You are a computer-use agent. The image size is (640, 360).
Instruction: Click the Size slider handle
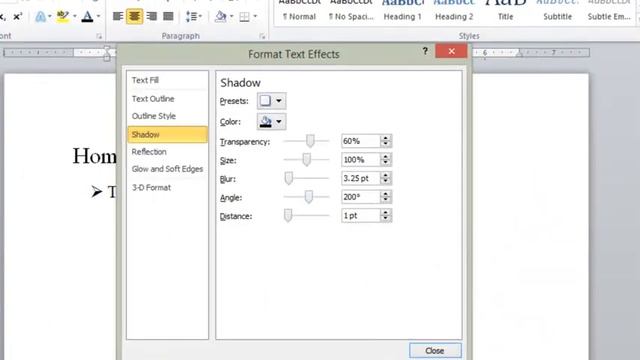pos(307,160)
